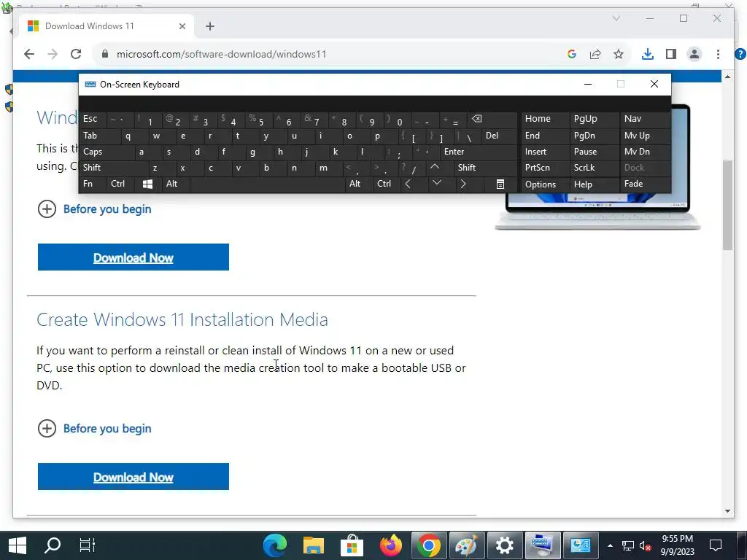The width and height of the screenshot is (747, 560).
Task: Toggle the Fn key on keyboard
Action: (x=93, y=184)
